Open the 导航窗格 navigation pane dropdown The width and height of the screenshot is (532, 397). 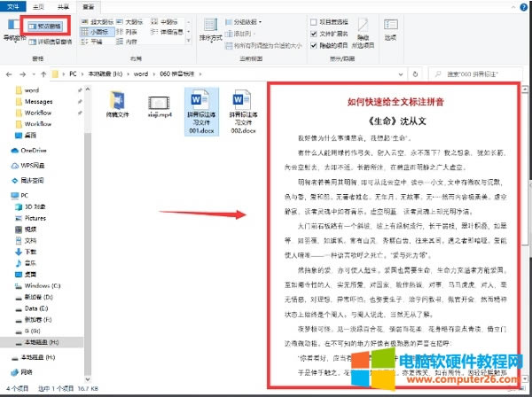(x=11, y=34)
